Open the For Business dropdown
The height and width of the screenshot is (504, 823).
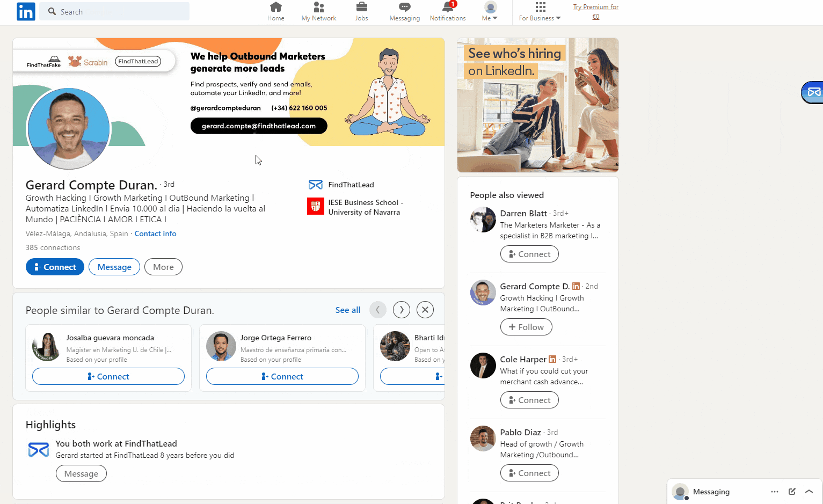540,12
